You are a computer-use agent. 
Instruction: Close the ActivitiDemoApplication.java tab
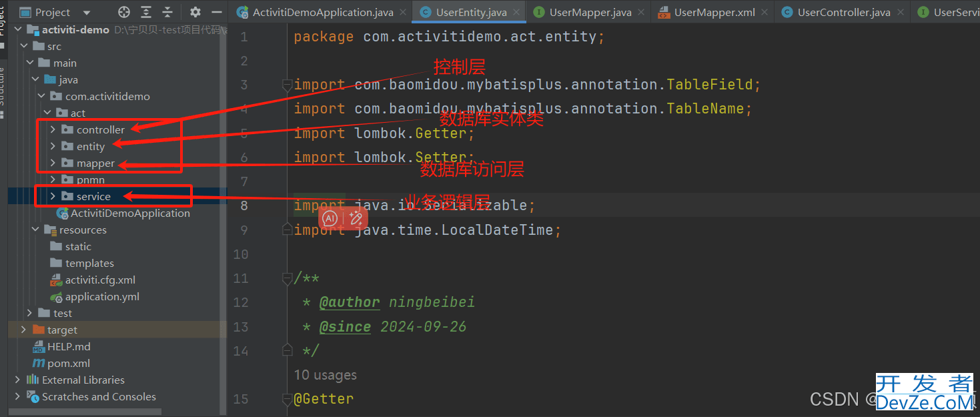point(402,12)
